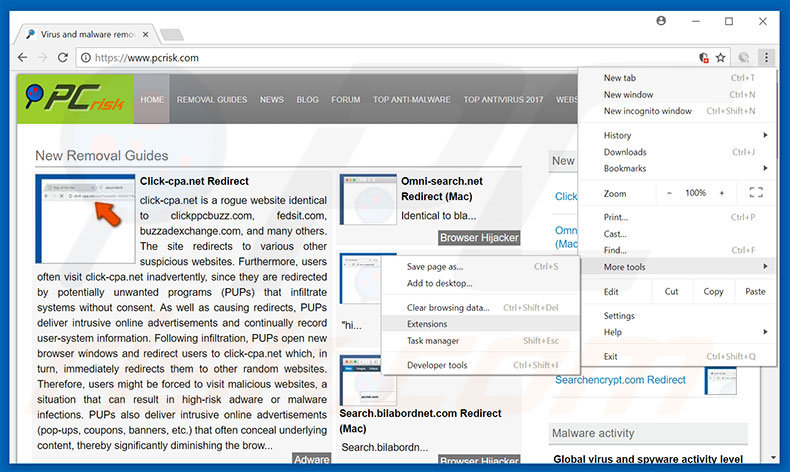The image size is (790, 472).
Task: Select Add to desktop in submenu
Action: click(x=481, y=283)
